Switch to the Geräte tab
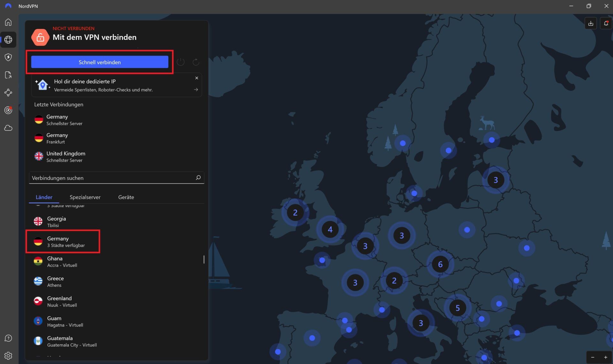 126,197
